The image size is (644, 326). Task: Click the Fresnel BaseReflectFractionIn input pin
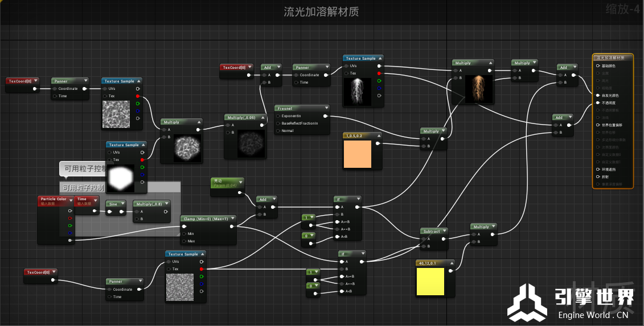click(278, 123)
